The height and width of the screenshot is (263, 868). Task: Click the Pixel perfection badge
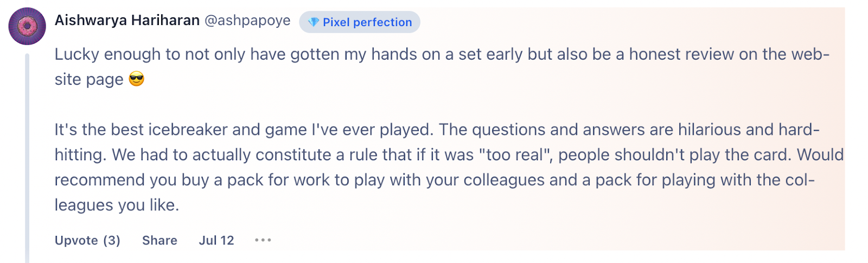(367, 22)
